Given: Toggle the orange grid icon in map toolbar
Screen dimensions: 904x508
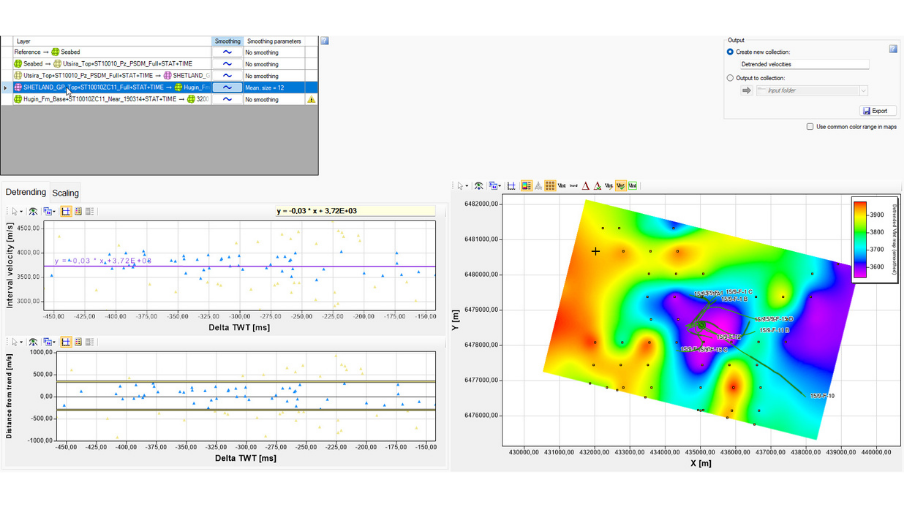Looking at the screenshot, I should coord(550,186).
